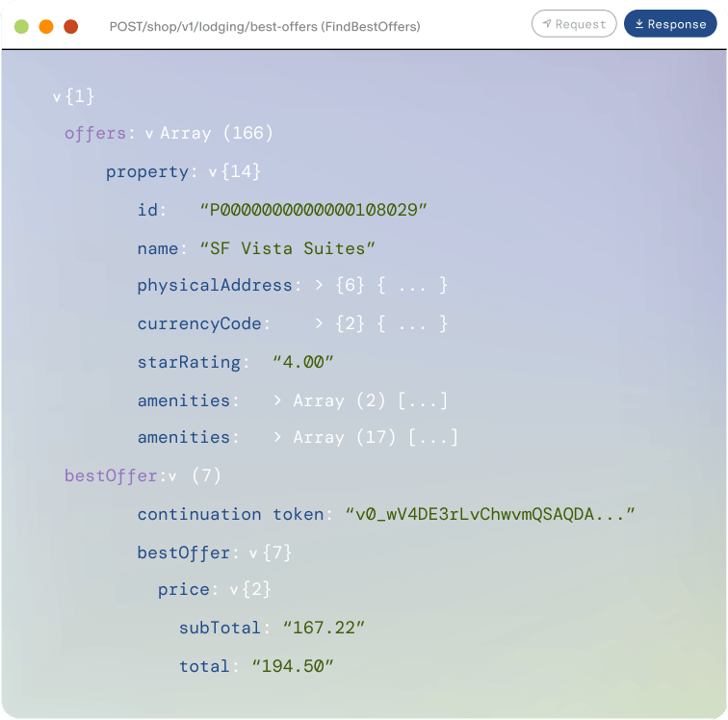
Task: Collapse the root {1} object
Action: click(x=57, y=97)
